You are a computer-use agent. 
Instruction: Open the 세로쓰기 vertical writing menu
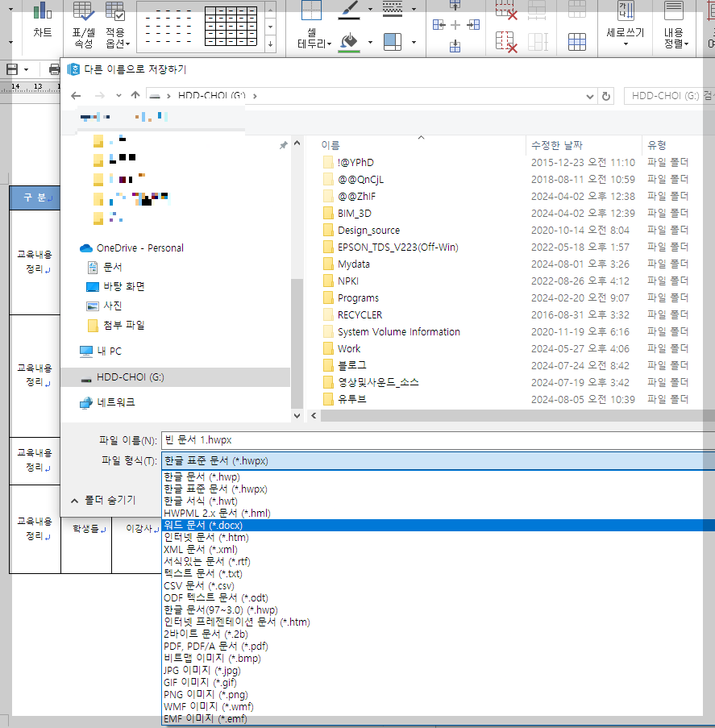(626, 24)
